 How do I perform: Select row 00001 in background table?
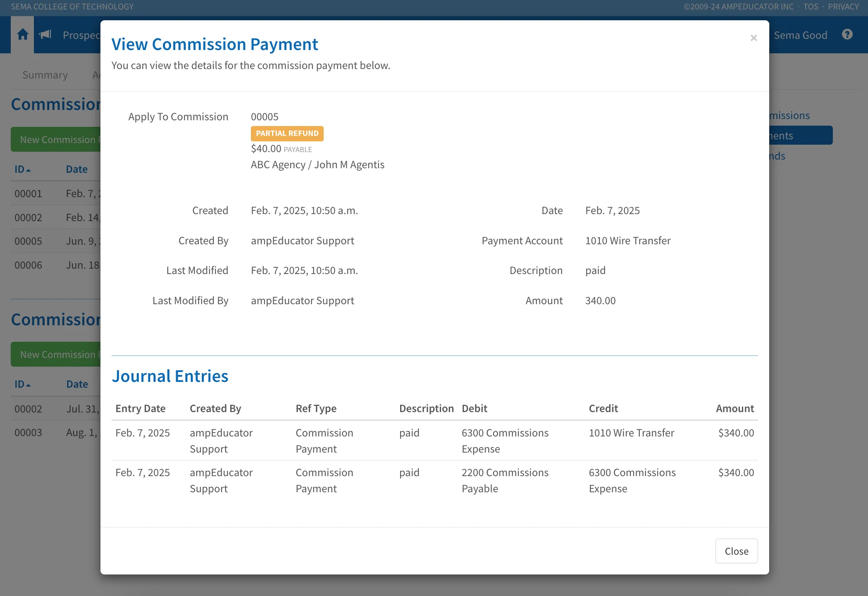tap(56, 193)
